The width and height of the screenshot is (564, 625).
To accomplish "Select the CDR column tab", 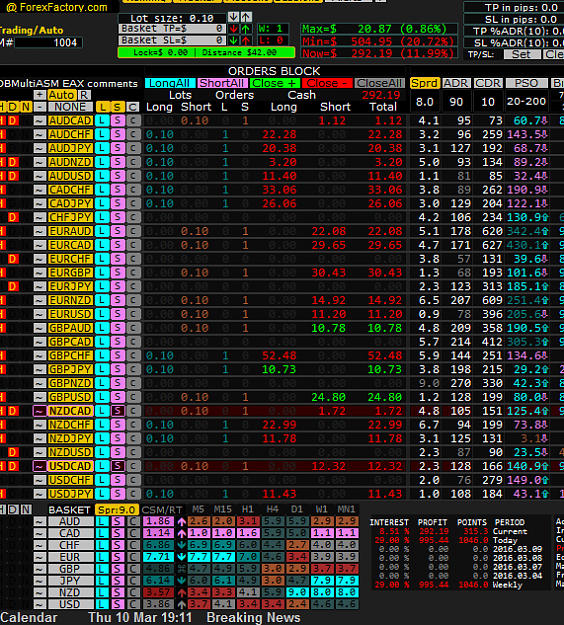I will [x=488, y=83].
